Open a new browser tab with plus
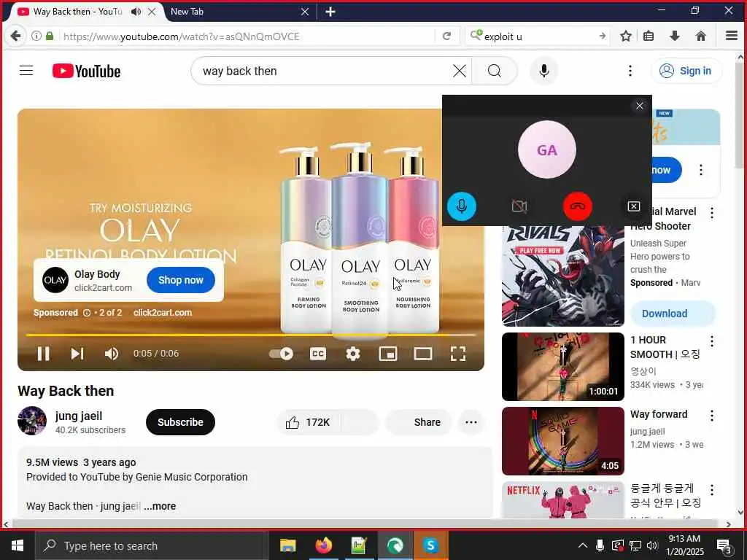 tap(330, 12)
